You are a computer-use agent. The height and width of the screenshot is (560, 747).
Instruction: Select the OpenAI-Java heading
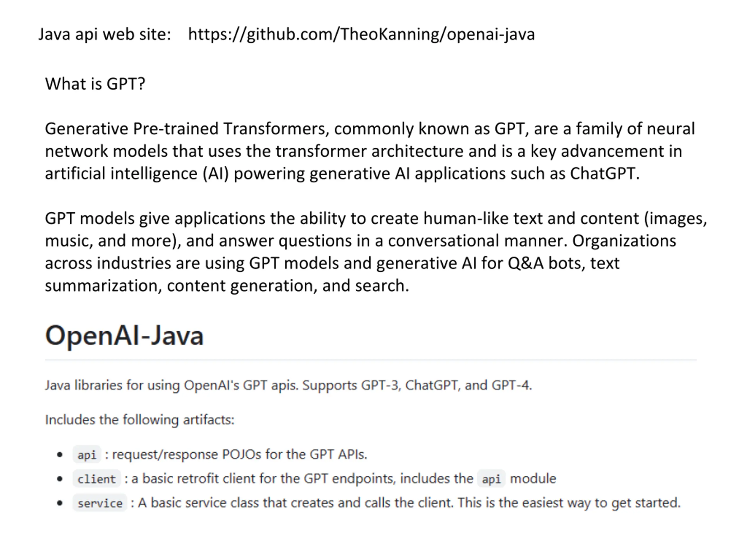pos(124,335)
